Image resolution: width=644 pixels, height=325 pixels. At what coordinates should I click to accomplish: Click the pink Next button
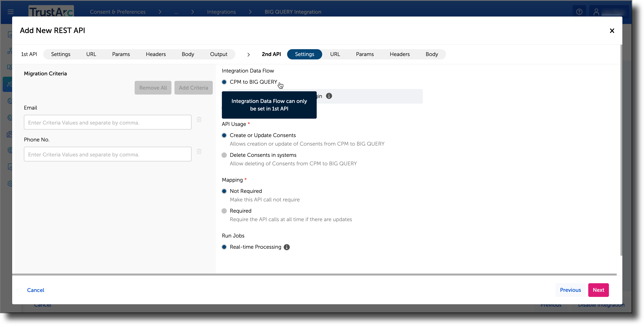pos(598,290)
